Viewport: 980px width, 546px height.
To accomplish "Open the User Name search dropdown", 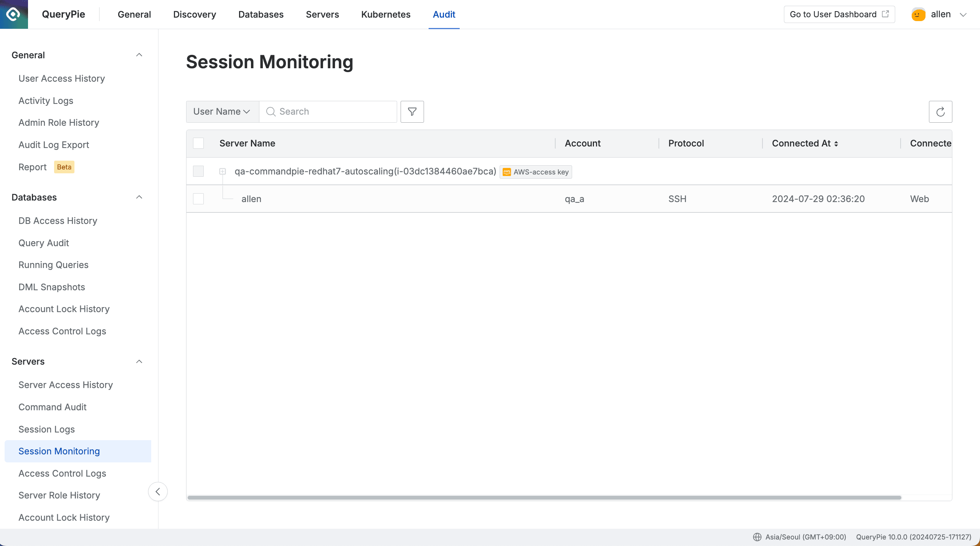I will 222,112.
